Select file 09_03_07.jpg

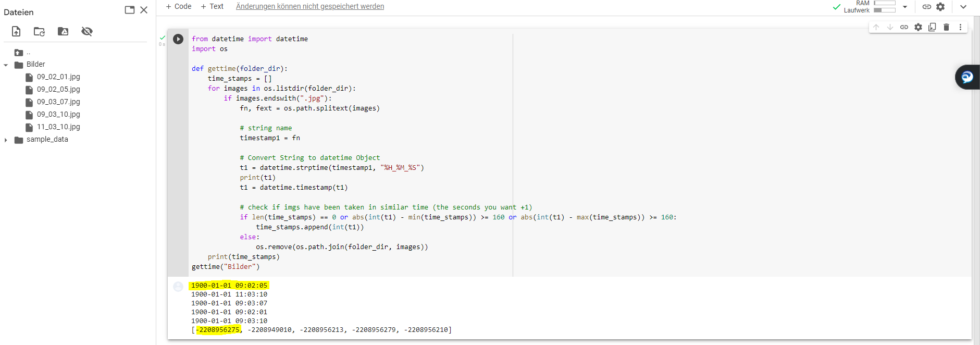58,102
